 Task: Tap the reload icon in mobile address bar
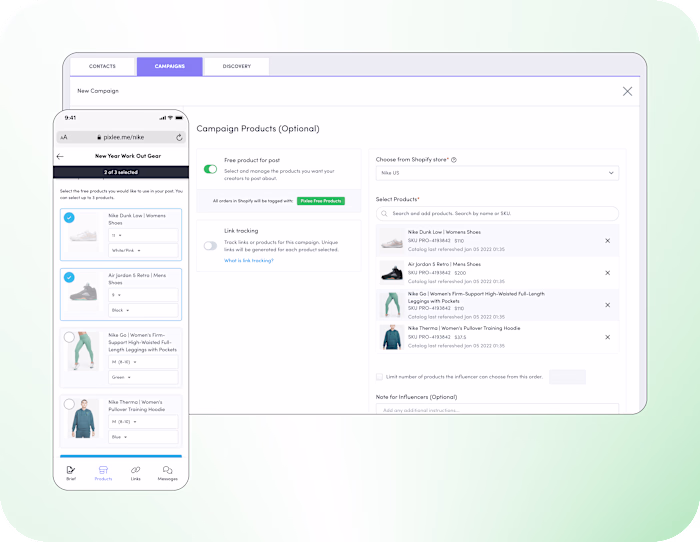coord(179,138)
